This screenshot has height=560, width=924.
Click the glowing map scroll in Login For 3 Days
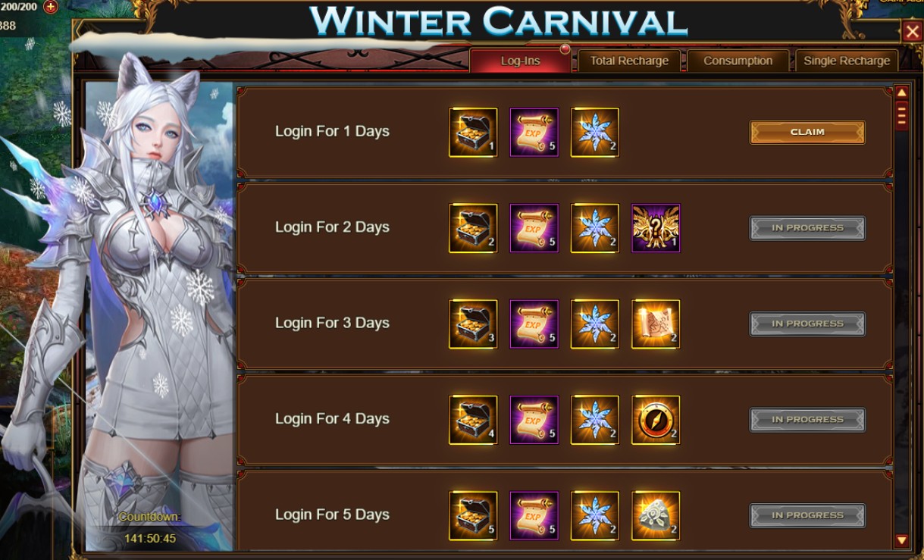[656, 324]
